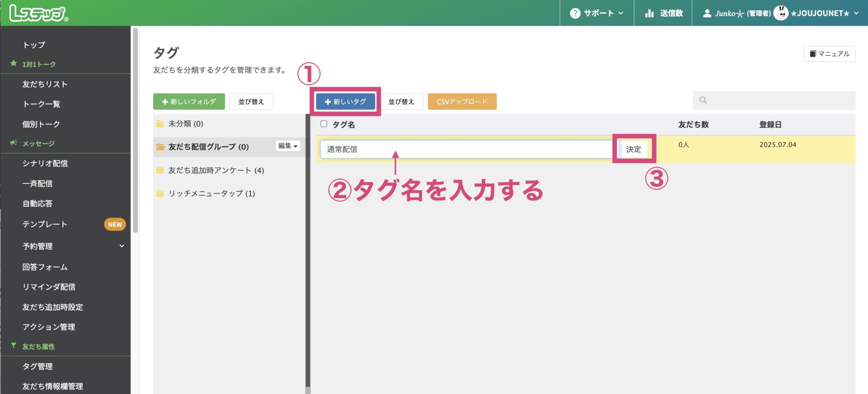
Task: Open シナリオ配信 in the sidebar
Action: coord(45,163)
